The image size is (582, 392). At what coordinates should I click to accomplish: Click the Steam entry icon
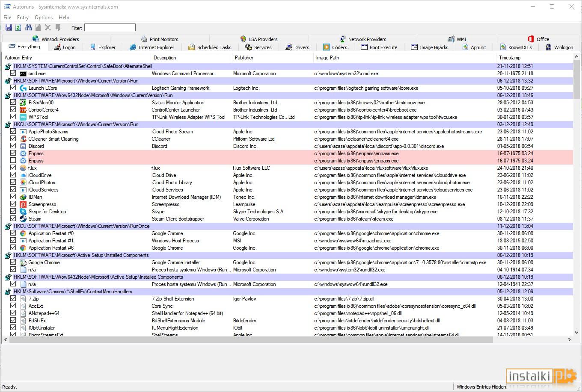pyautogui.click(x=23, y=219)
